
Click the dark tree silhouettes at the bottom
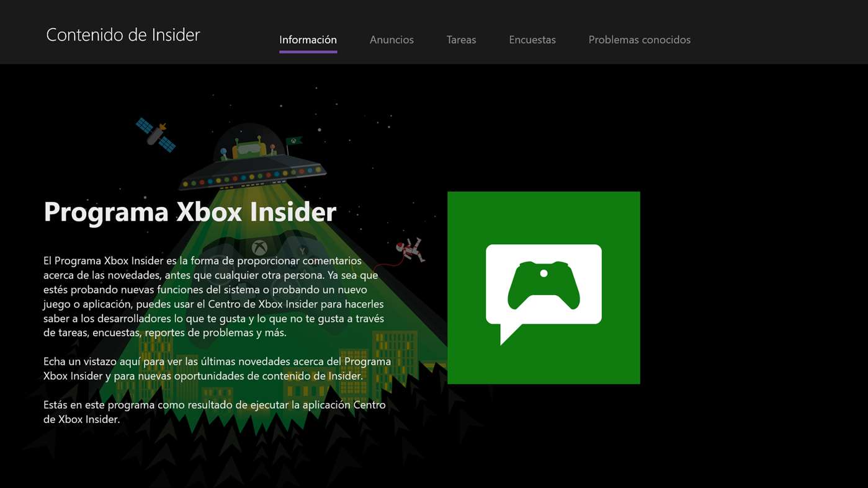coord(248,453)
